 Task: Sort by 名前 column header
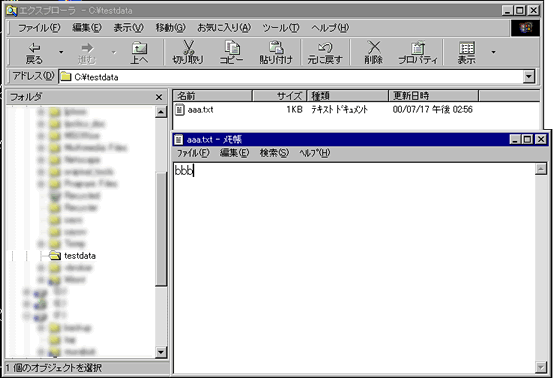212,96
